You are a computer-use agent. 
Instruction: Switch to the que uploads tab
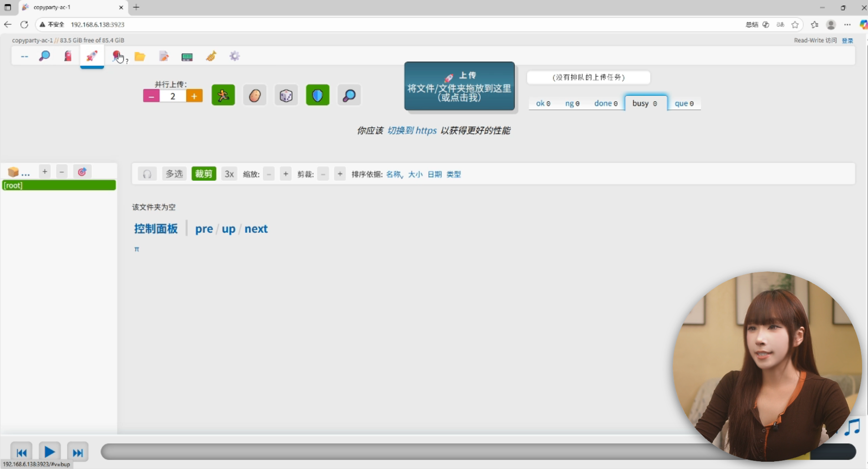(684, 104)
